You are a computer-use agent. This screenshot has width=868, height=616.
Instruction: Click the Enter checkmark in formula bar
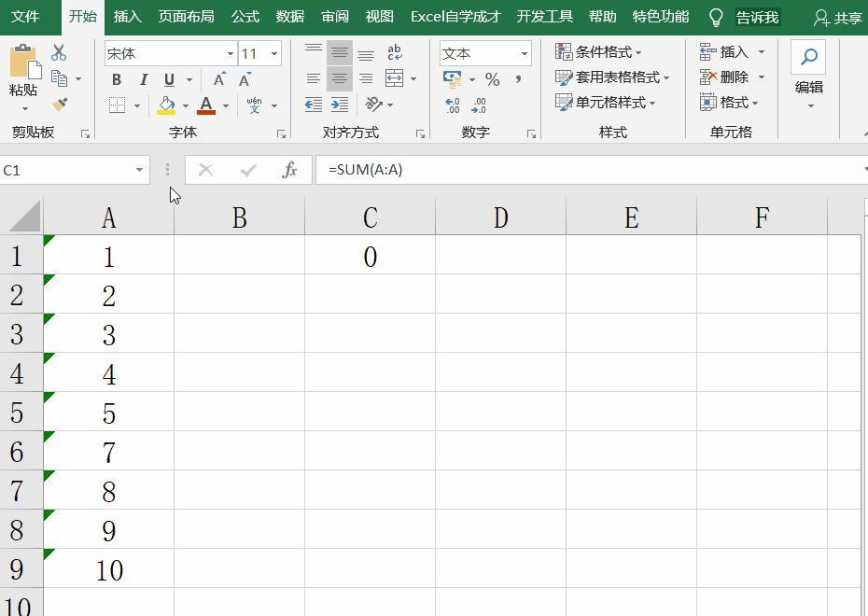click(x=248, y=170)
